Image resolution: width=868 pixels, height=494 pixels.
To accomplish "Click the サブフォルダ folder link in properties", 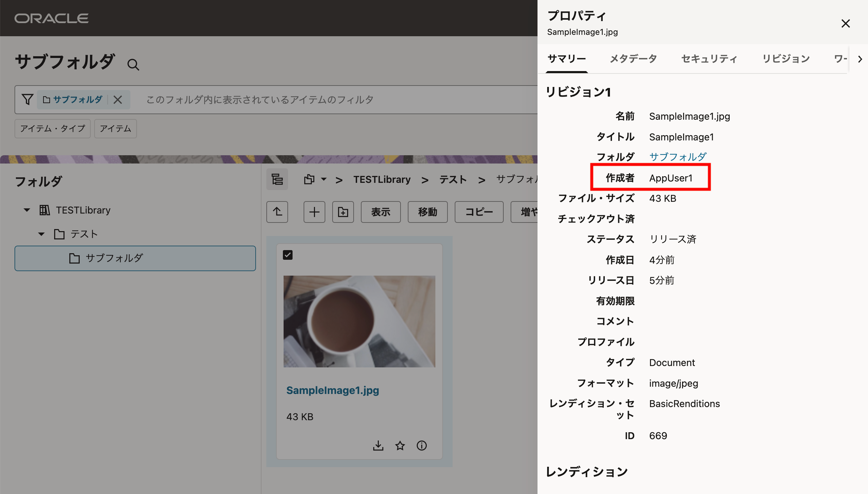I will tap(678, 157).
